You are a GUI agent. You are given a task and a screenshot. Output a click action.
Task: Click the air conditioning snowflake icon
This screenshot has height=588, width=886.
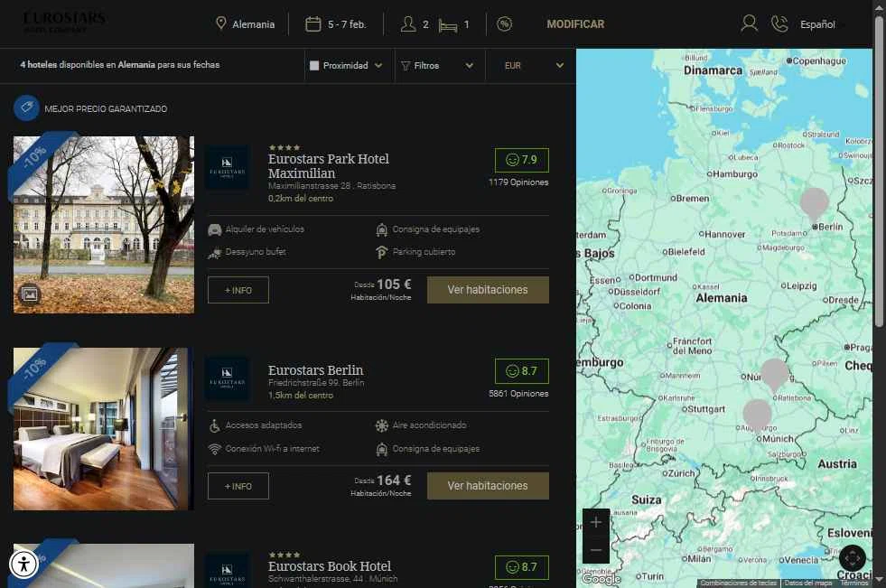click(x=381, y=425)
